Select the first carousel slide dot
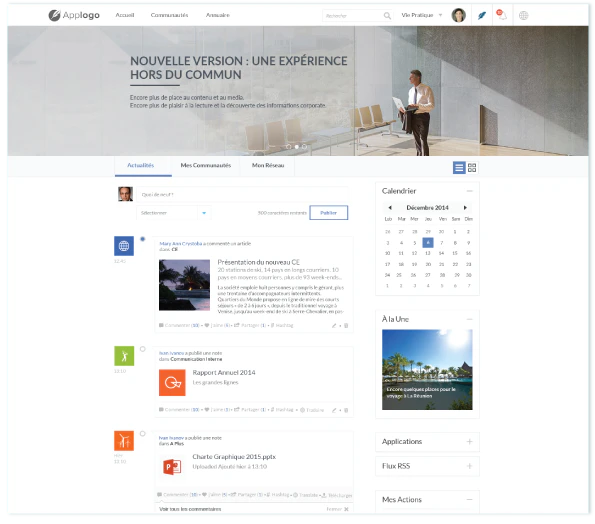The width and height of the screenshot is (595, 524). click(x=289, y=146)
